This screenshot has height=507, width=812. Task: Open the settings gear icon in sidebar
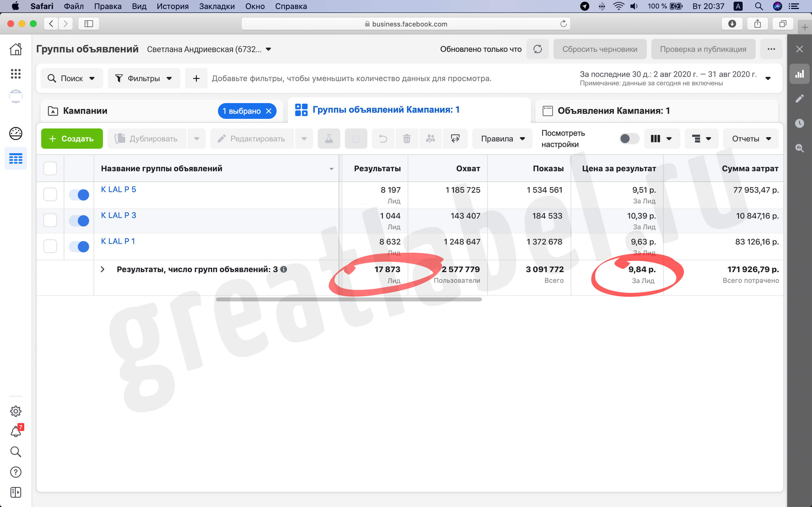click(x=16, y=411)
